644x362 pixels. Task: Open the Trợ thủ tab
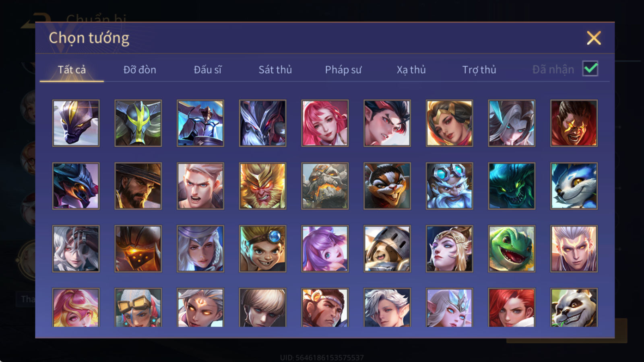click(x=479, y=70)
